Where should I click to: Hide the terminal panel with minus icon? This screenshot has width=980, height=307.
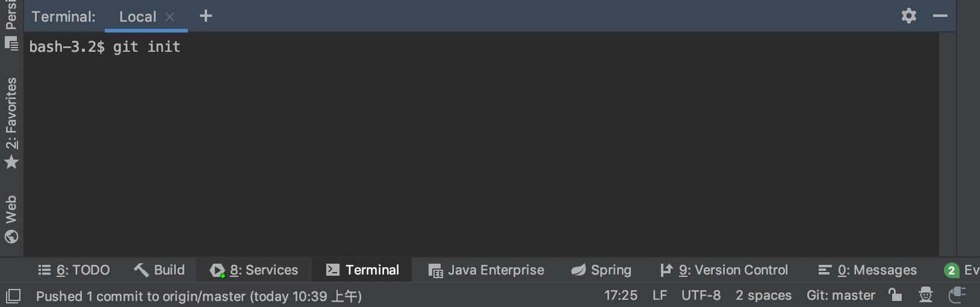(940, 16)
